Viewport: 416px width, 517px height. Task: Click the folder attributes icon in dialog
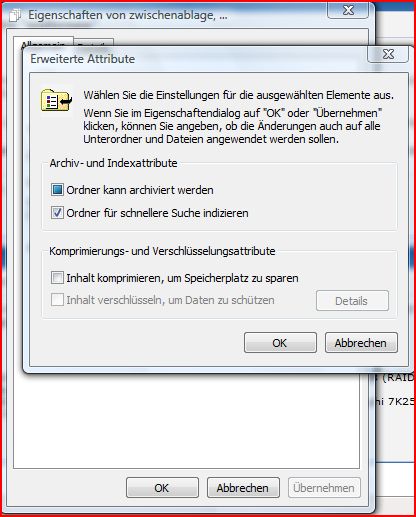point(56,100)
